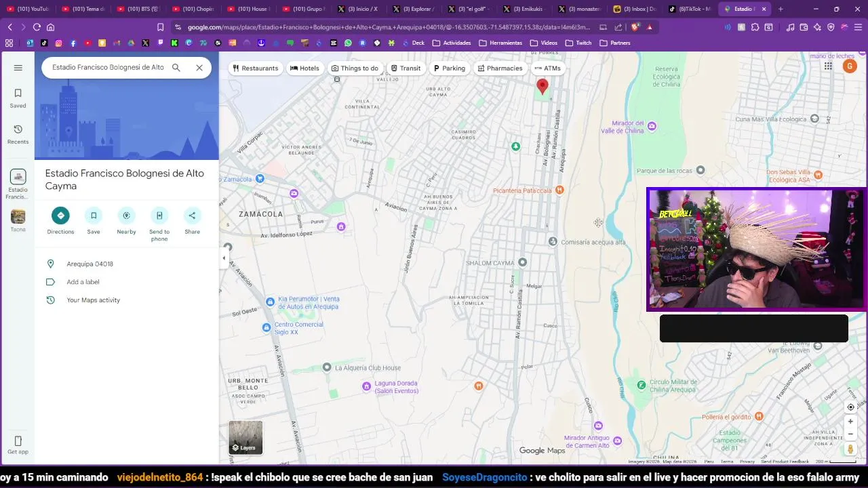Clear the Maps search box
Screen dimensions: 868x488
[199, 68]
